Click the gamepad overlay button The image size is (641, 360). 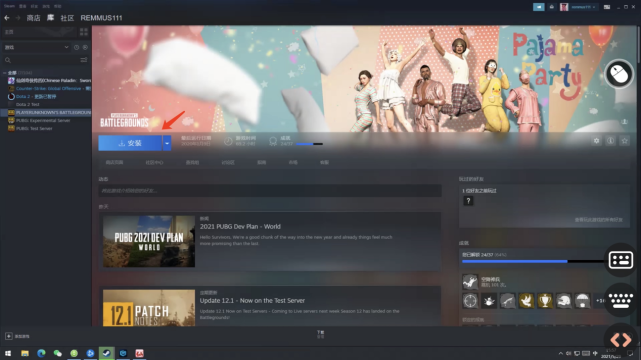tap(621, 260)
